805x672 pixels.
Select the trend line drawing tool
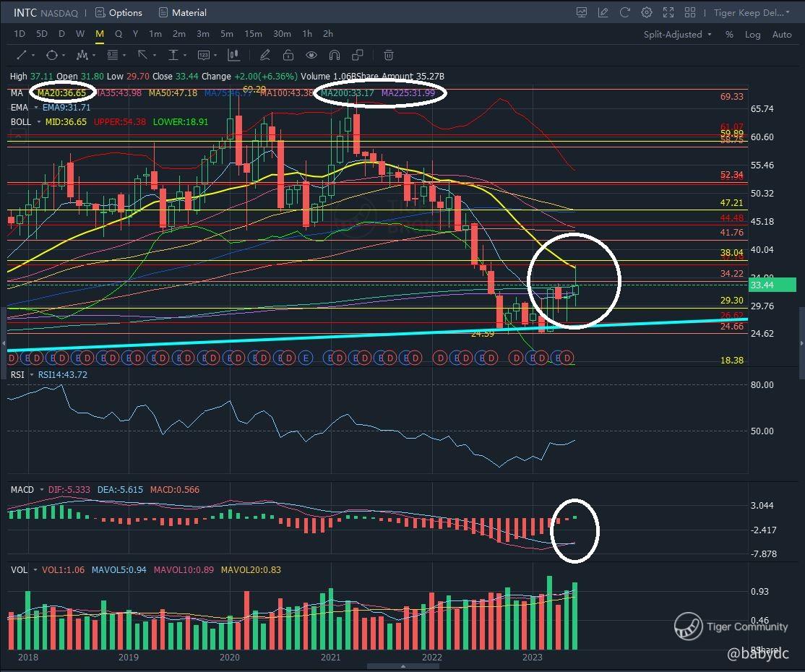pos(22,55)
